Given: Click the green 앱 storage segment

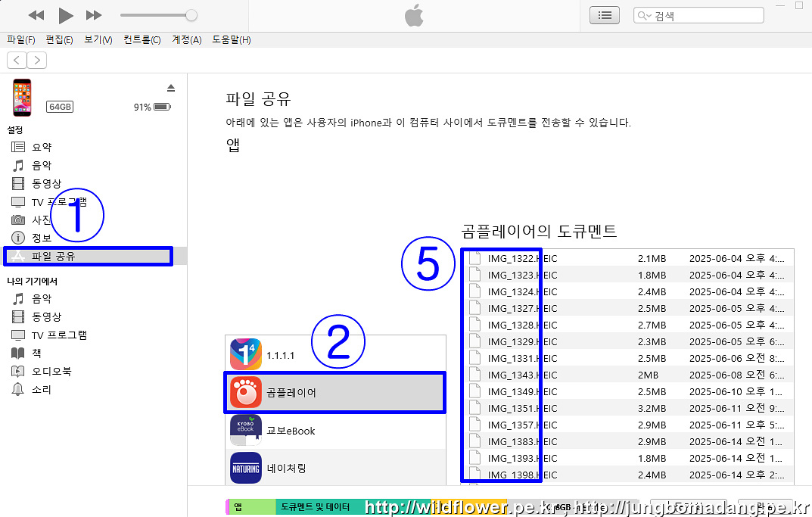Looking at the screenshot, I should tap(252, 506).
